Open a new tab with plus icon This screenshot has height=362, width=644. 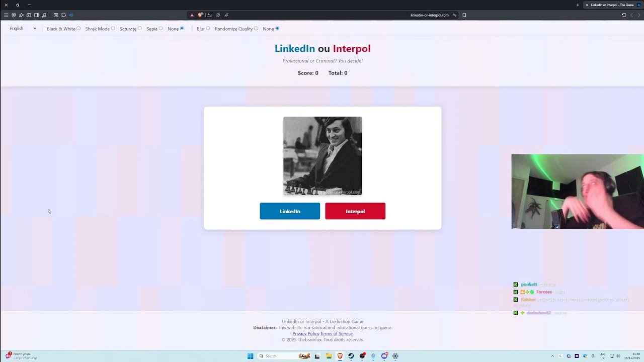click(578, 5)
